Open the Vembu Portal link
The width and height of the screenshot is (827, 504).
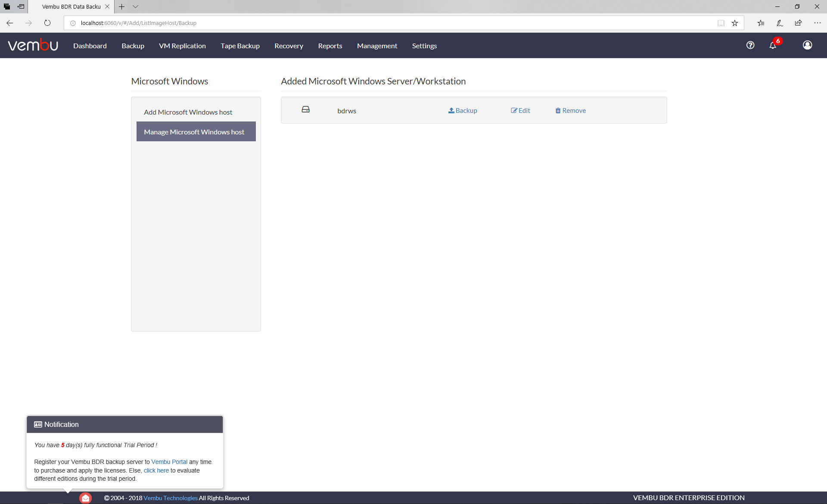(x=169, y=462)
